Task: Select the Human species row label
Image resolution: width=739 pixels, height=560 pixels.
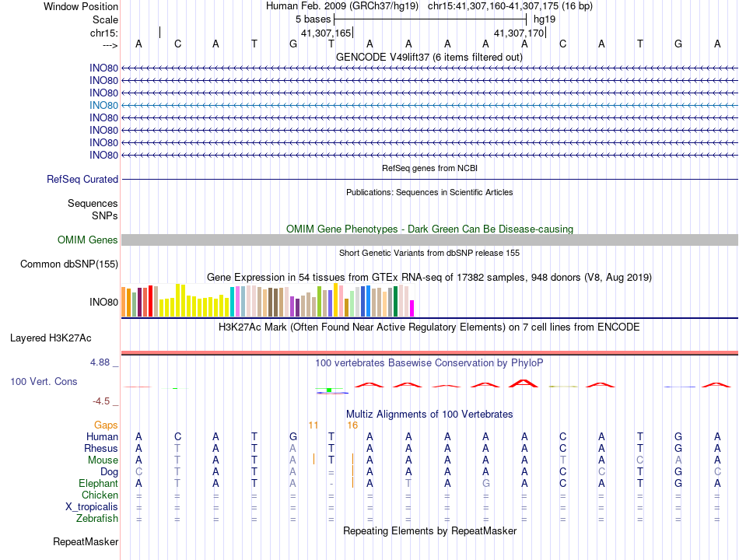Action: pos(102,437)
